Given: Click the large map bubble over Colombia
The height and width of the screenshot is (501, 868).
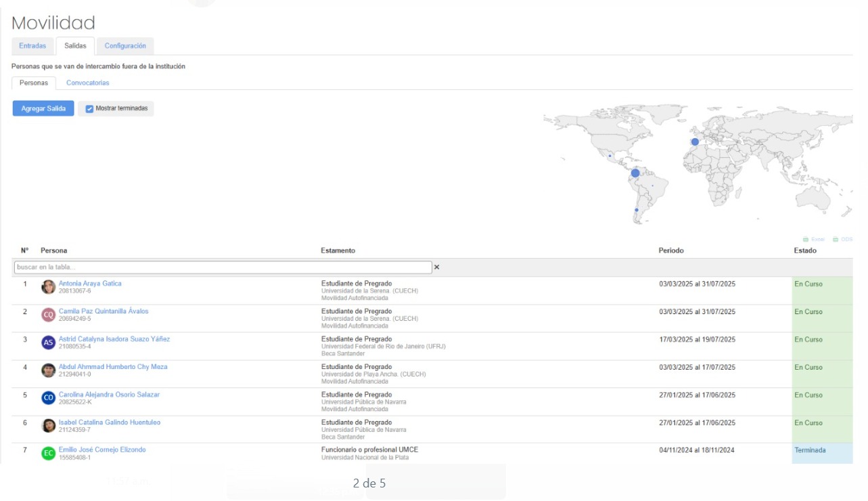Looking at the screenshot, I should click(x=635, y=173).
